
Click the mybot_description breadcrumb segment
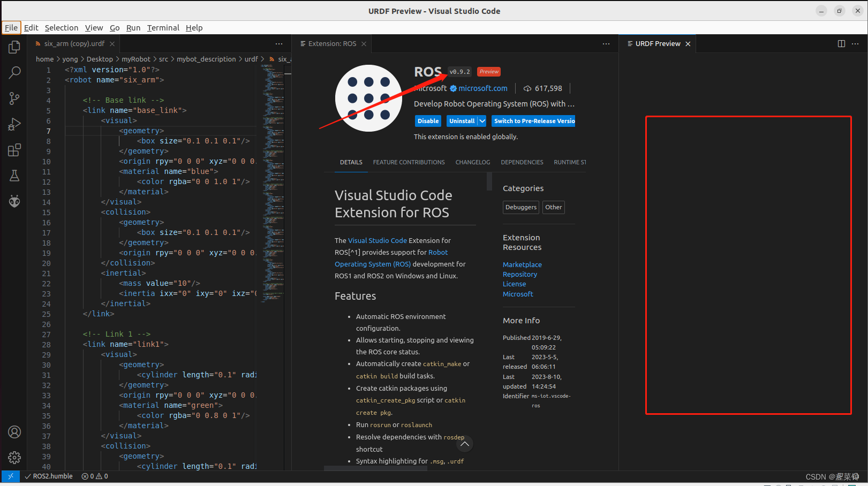click(x=206, y=59)
